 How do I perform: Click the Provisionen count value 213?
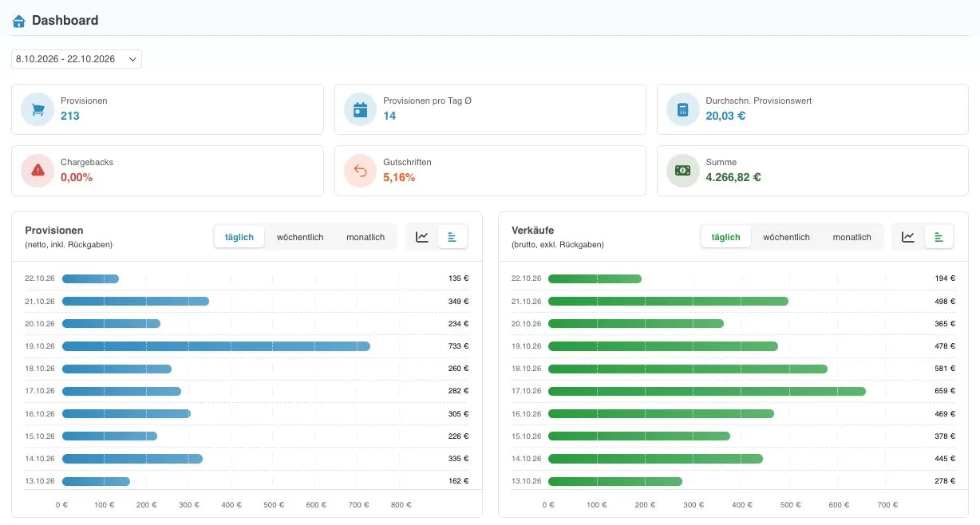[x=70, y=116]
